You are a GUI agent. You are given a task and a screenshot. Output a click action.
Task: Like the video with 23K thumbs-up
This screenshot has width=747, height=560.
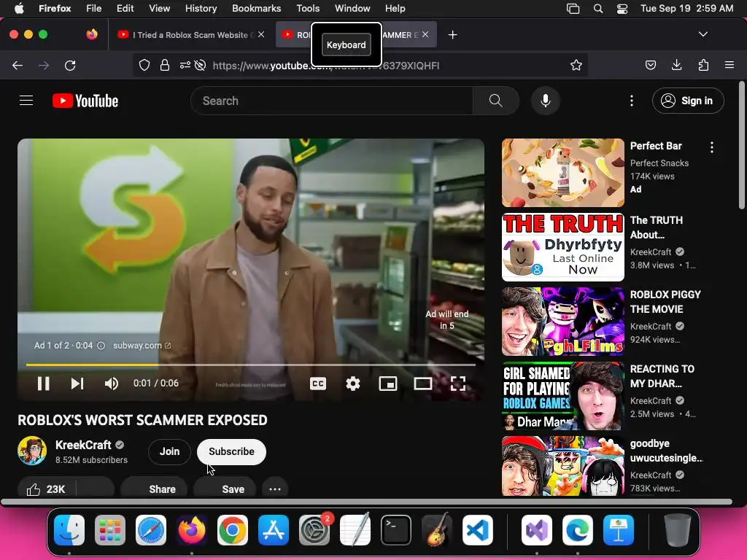tap(46, 489)
